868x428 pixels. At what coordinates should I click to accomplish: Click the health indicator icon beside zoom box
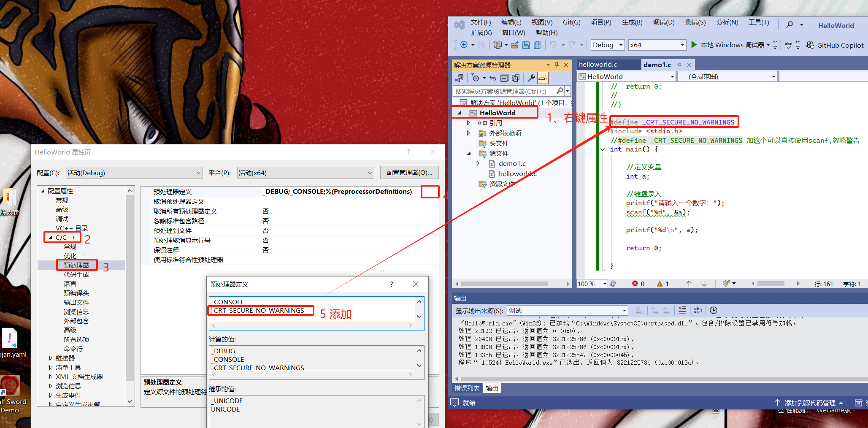tap(613, 284)
